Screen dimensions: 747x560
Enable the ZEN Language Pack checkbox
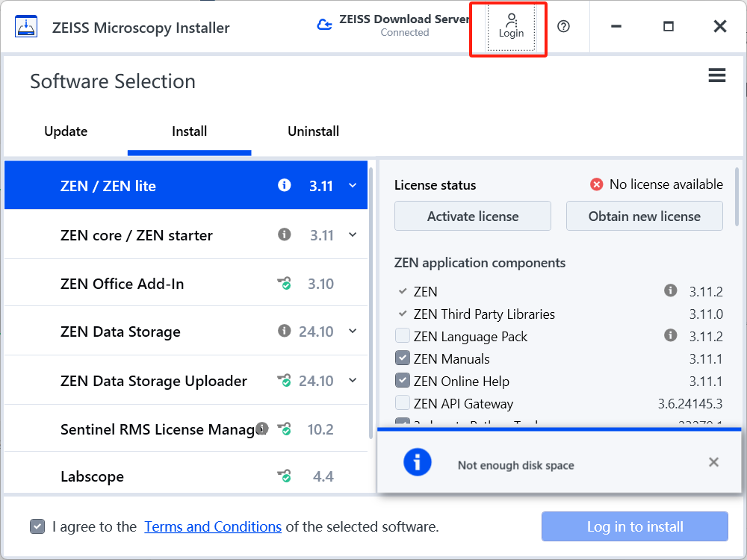click(x=403, y=336)
